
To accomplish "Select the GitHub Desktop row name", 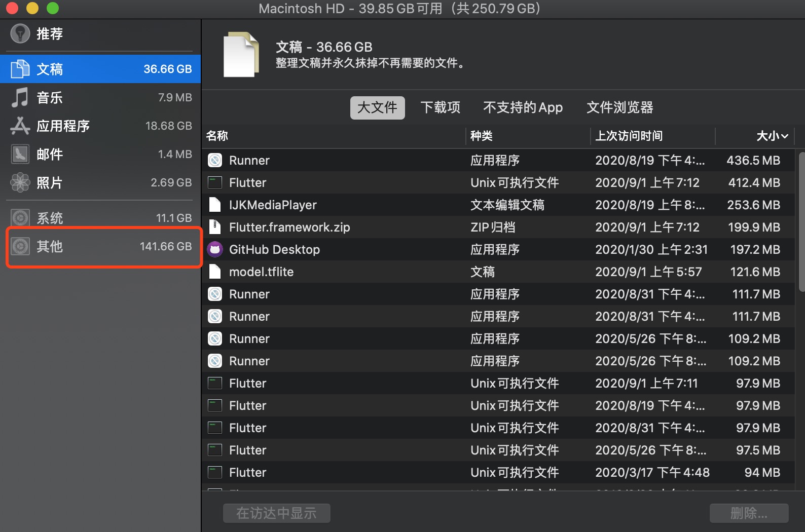I will tap(274, 249).
